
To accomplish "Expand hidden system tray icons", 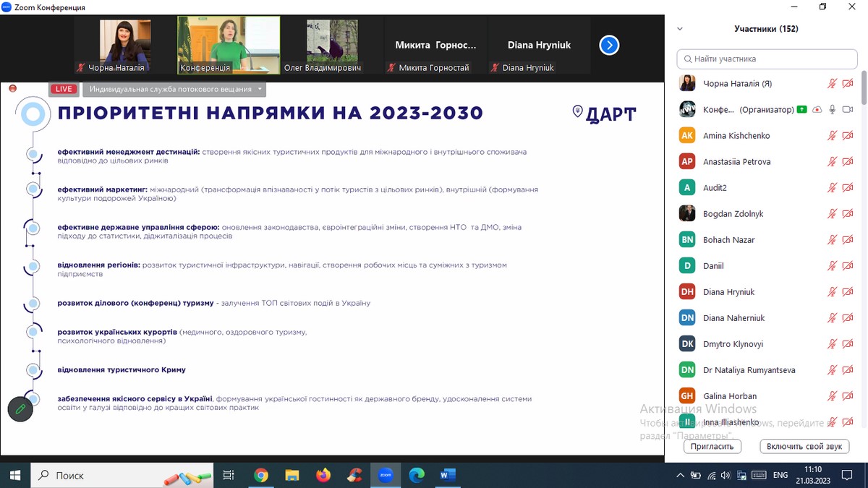I will click(x=680, y=475).
